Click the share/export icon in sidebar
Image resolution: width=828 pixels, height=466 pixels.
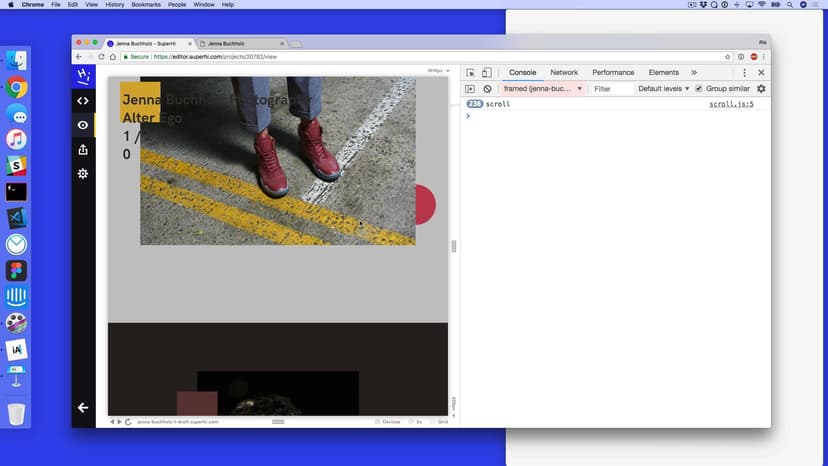83,150
